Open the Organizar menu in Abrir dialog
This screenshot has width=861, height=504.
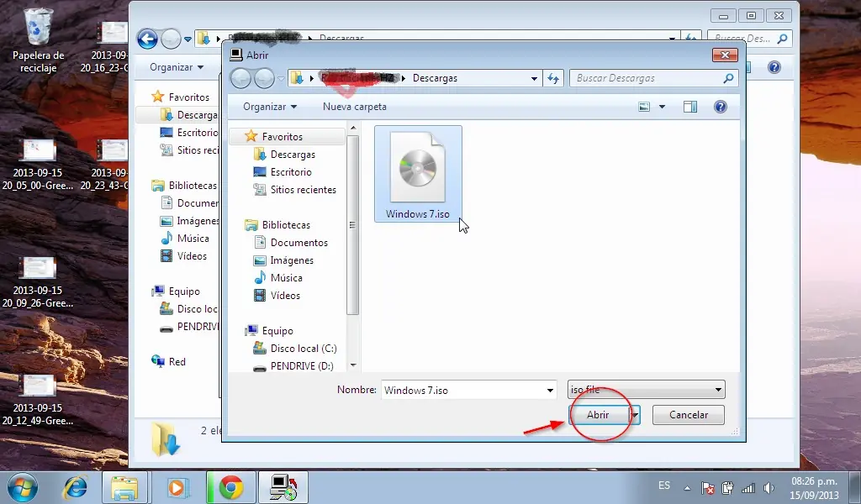point(270,107)
